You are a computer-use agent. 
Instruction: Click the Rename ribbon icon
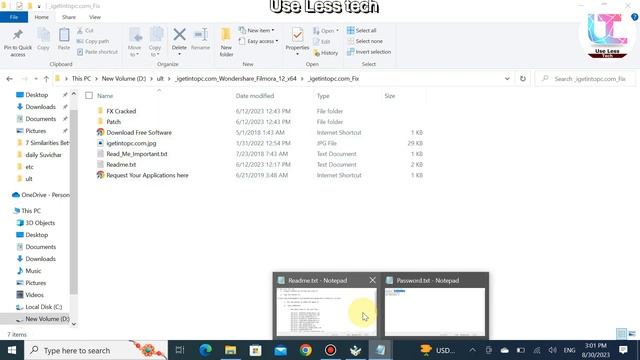tap(200, 40)
